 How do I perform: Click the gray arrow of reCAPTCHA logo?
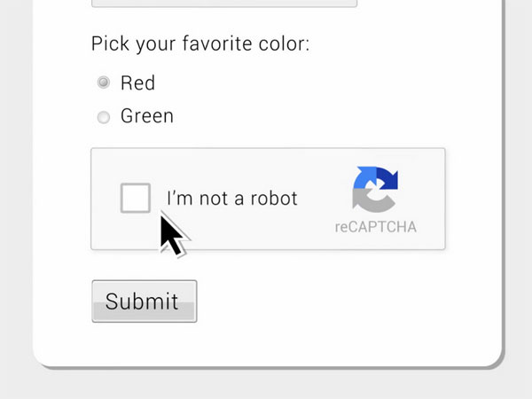coord(373,201)
